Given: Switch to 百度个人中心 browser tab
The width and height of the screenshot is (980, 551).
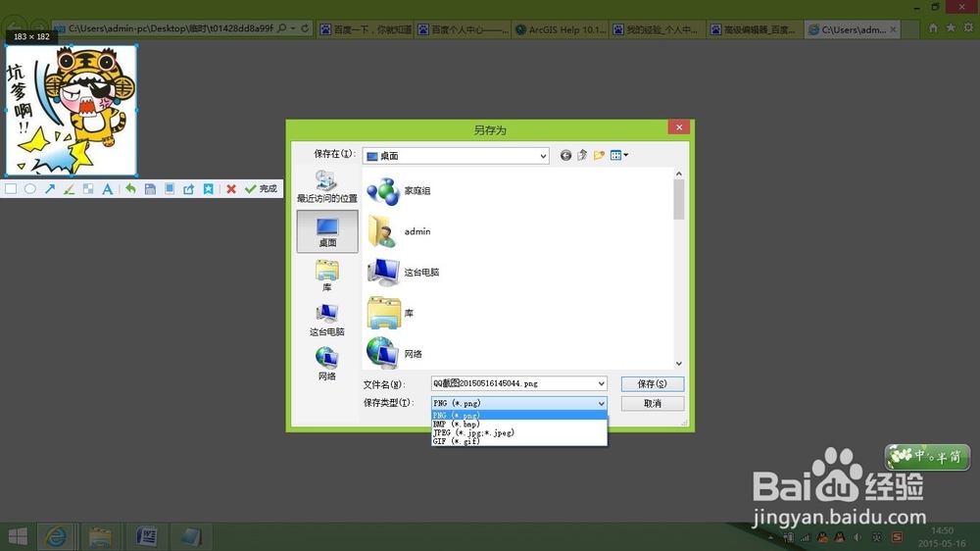Looking at the screenshot, I should click(463, 29).
